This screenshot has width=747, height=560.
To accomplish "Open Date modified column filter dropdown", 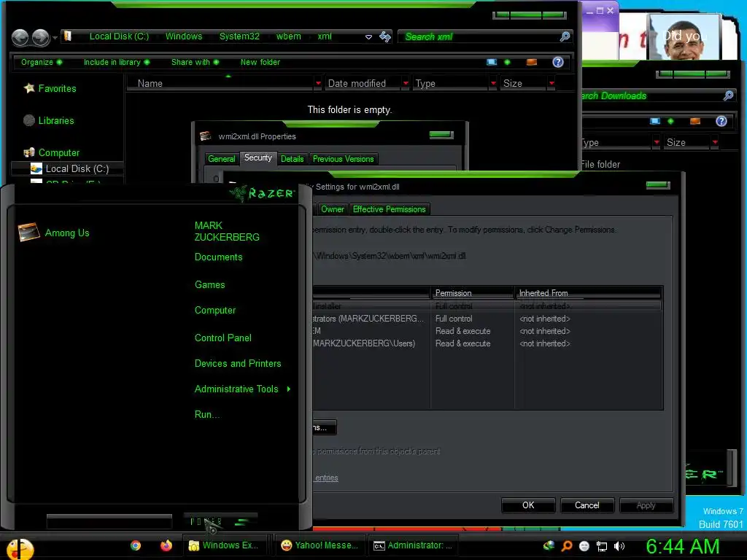I will 406,83.
